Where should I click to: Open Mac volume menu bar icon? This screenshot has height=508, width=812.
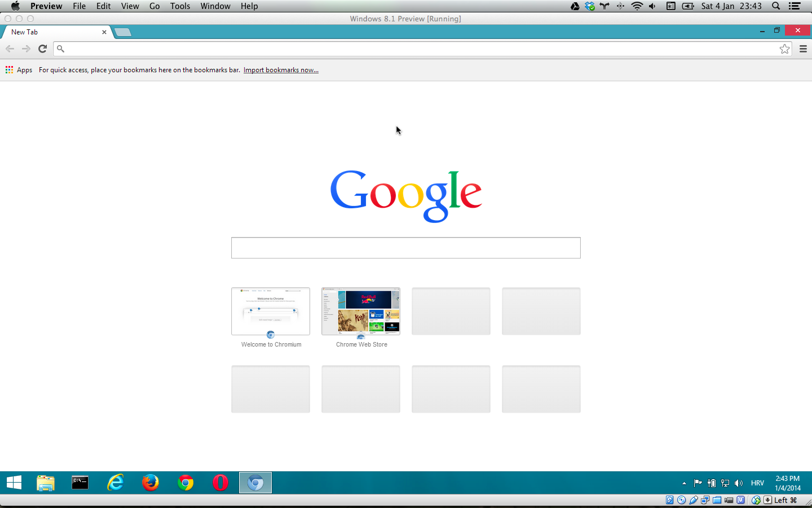[x=652, y=6]
